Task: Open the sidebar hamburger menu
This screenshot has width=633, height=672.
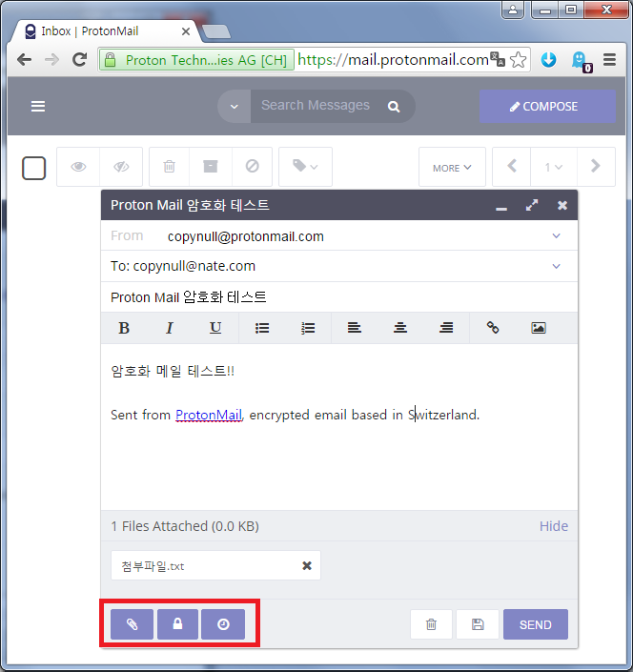Action: click(x=38, y=106)
